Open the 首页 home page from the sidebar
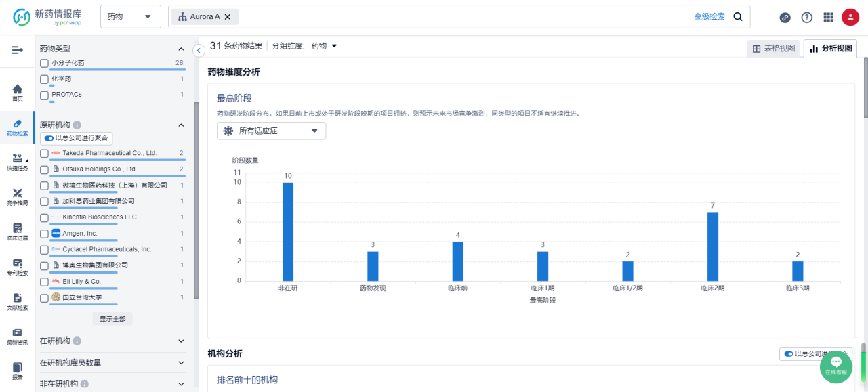Image resolution: width=868 pixels, height=392 pixels. [x=16, y=93]
